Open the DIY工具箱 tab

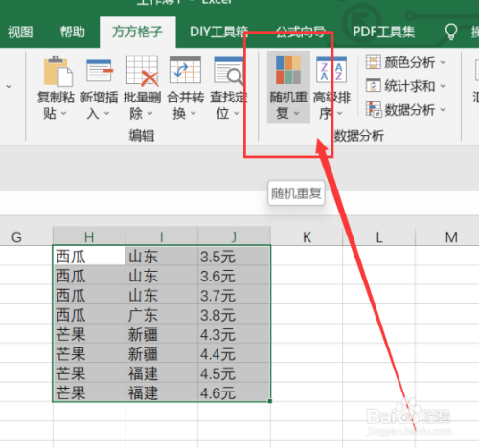(x=218, y=32)
